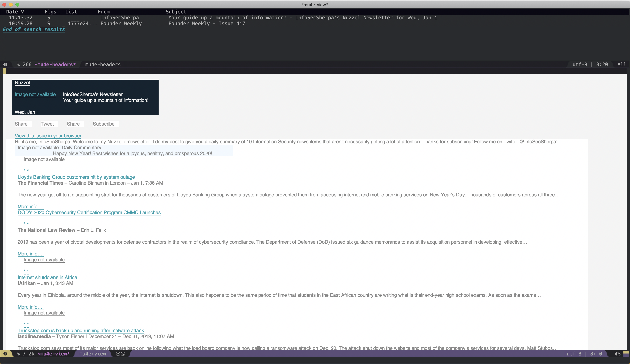Open Internet shutdowns in Africa link

tap(47, 277)
